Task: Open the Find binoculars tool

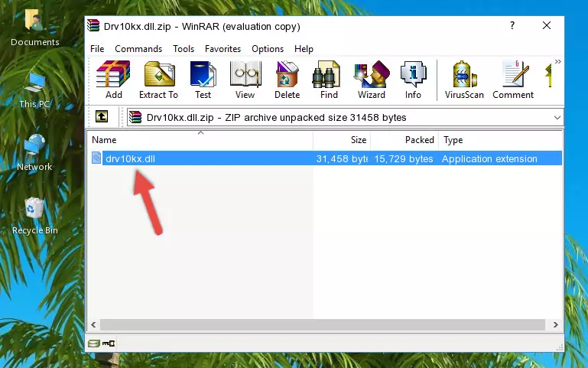Action: click(x=329, y=80)
